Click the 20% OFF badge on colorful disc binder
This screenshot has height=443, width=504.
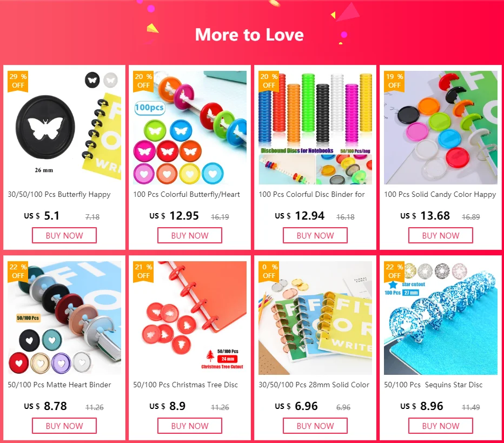coord(269,81)
